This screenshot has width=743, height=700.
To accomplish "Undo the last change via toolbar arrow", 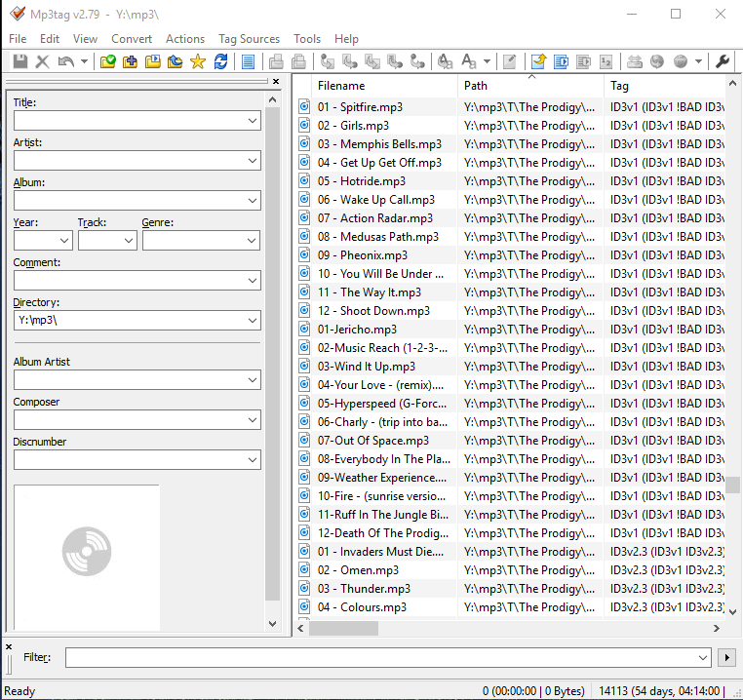I will coord(66,61).
